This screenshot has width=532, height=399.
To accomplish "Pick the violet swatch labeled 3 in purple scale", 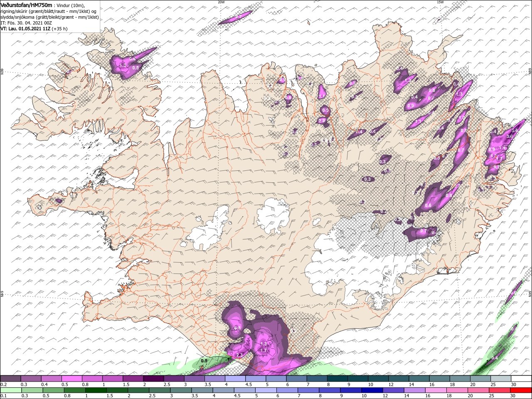I will (x=194, y=379).
